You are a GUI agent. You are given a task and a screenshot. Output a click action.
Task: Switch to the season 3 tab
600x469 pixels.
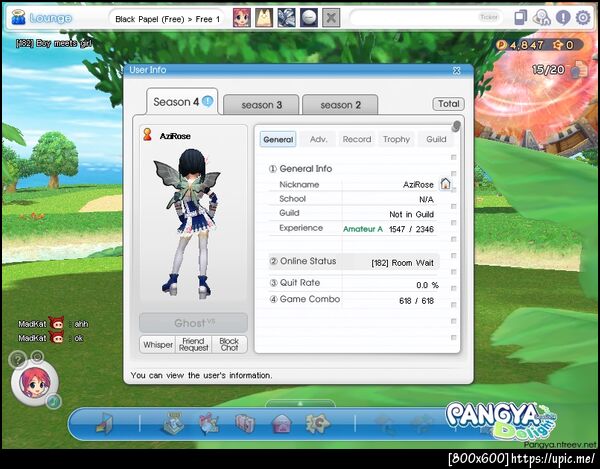[x=261, y=104]
